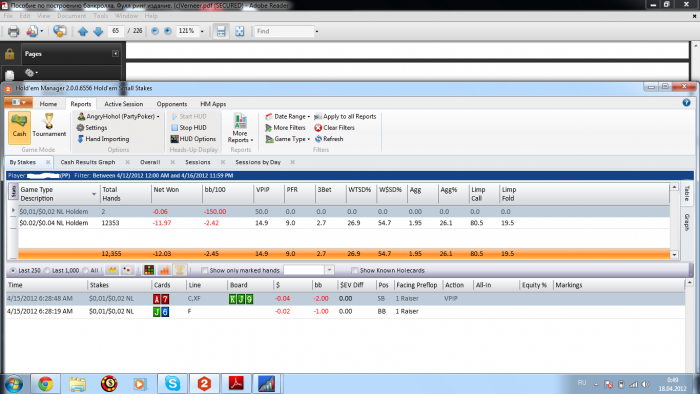Expand the $0,01/$0,02 NL Holdem row

click(x=13, y=211)
